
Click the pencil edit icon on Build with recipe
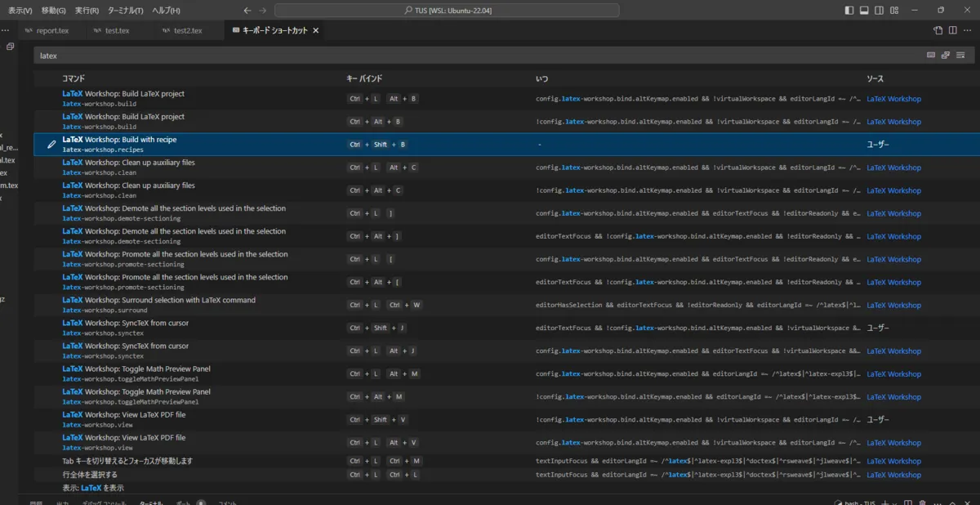pyautogui.click(x=51, y=145)
